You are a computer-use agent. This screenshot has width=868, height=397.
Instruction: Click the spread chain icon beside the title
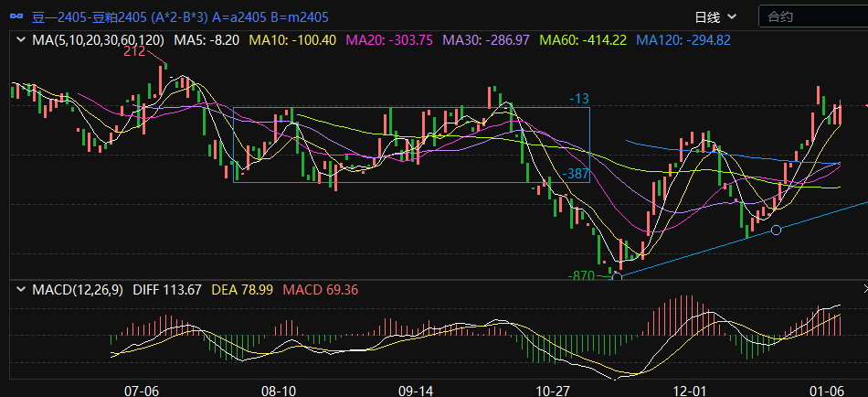[16, 17]
